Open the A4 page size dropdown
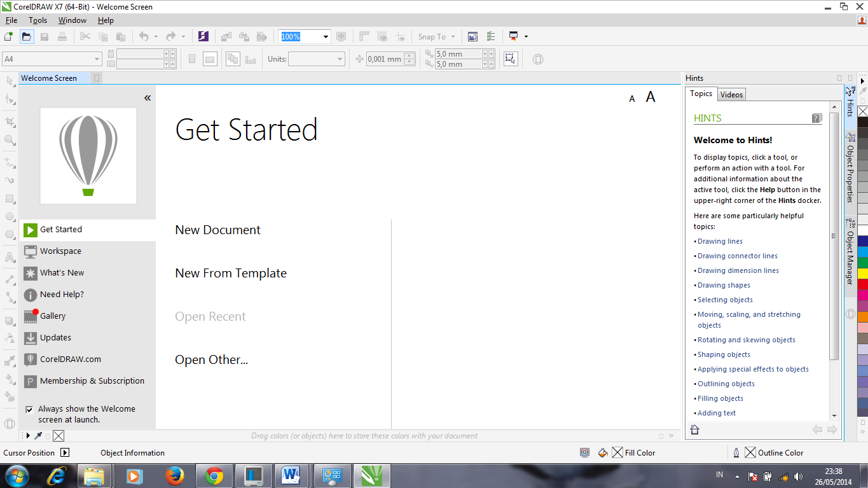The width and height of the screenshot is (868, 488). [x=97, y=59]
